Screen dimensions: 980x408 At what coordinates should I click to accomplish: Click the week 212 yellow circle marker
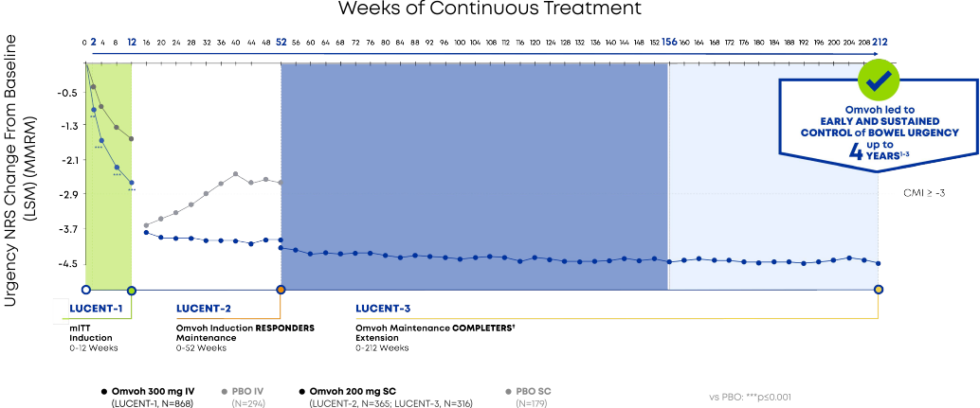879,290
